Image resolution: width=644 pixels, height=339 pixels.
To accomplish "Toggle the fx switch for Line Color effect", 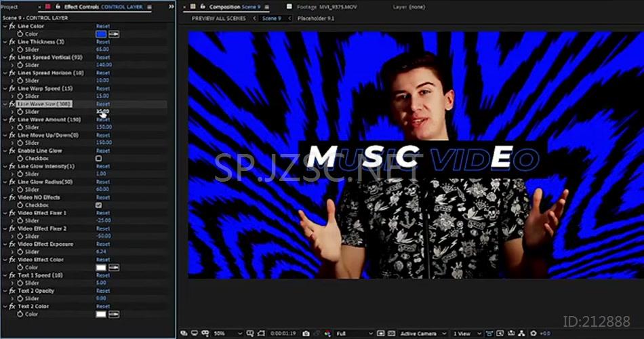I will (x=12, y=26).
